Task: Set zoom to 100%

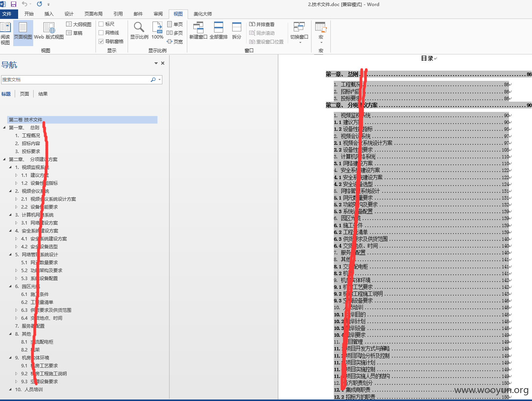Action: click(157, 31)
